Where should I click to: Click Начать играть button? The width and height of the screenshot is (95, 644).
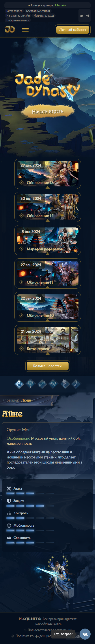tap(48, 111)
